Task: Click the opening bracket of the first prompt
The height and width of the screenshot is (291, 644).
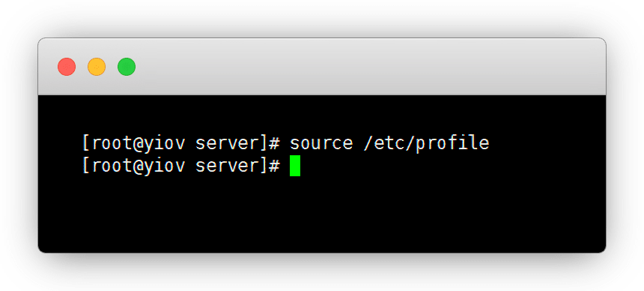Action: click(86, 143)
